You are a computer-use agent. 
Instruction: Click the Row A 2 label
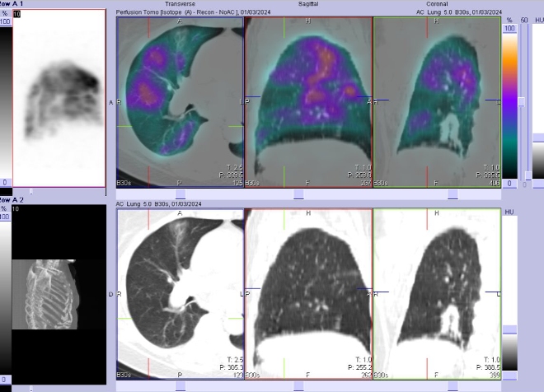point(12,200)
